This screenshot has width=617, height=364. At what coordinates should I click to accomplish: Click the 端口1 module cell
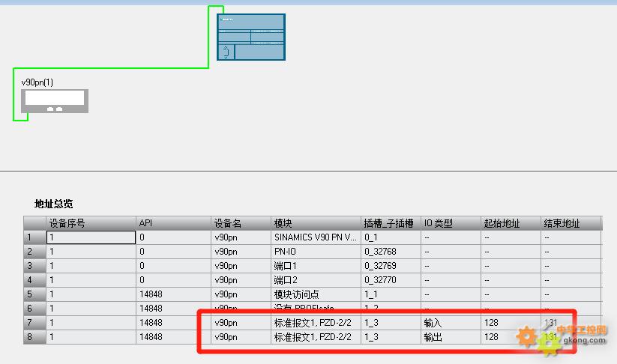coord(316,266)
